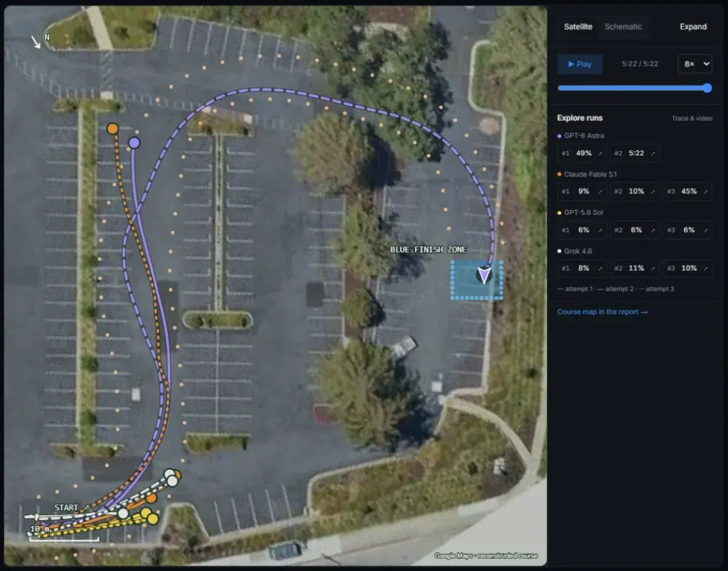Click the north compass arrow on the map

36,41
